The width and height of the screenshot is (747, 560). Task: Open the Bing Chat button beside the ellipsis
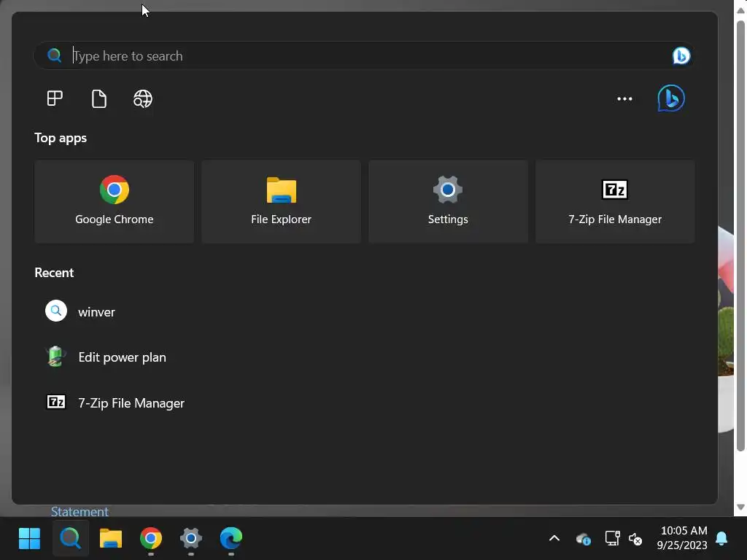coord(671,98)
